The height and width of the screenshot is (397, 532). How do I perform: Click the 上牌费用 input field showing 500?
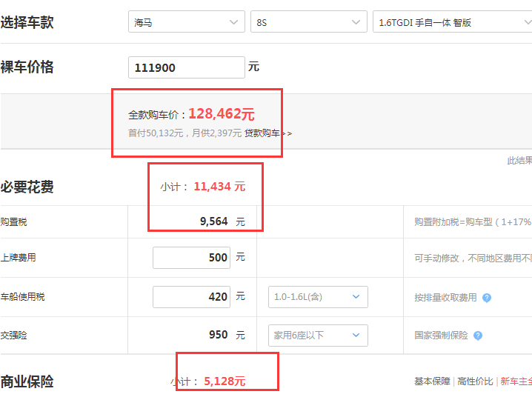(191, 258)
